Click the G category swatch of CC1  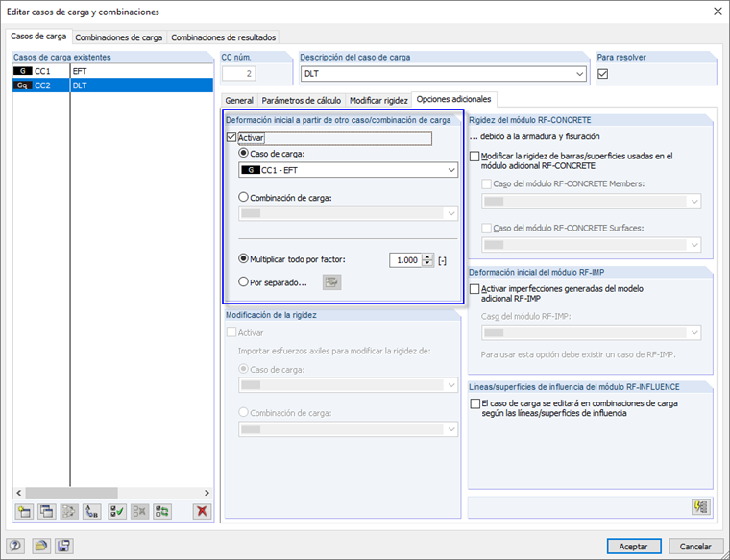point(23,71)
